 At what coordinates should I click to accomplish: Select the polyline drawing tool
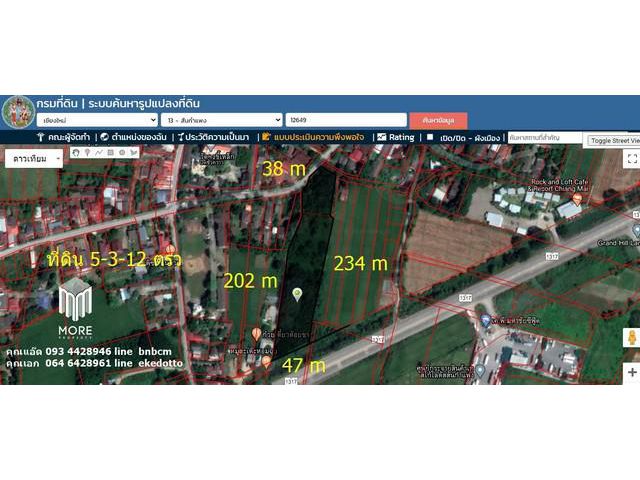point(99,153)
